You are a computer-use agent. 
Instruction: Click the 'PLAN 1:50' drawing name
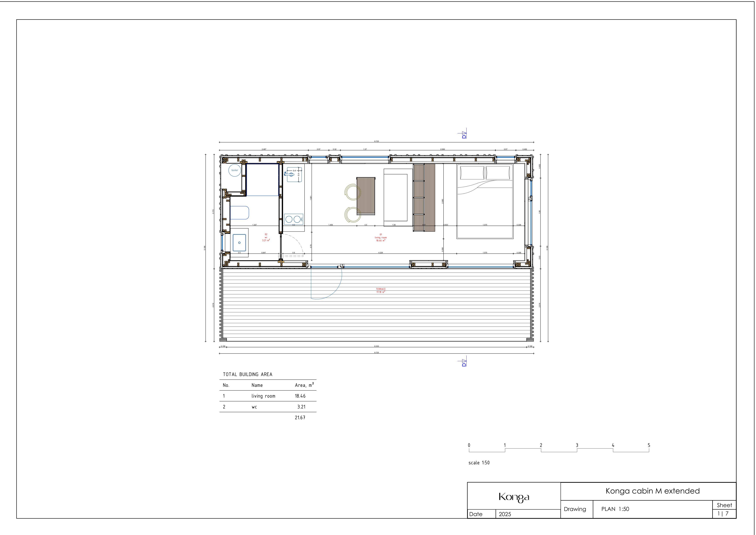[615, 509]
